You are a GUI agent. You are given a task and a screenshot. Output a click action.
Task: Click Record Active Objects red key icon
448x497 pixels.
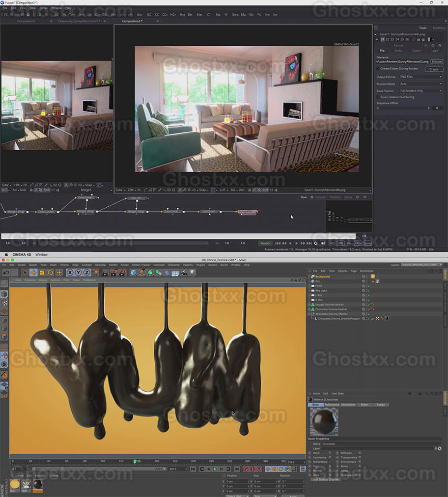click(246, 469)
